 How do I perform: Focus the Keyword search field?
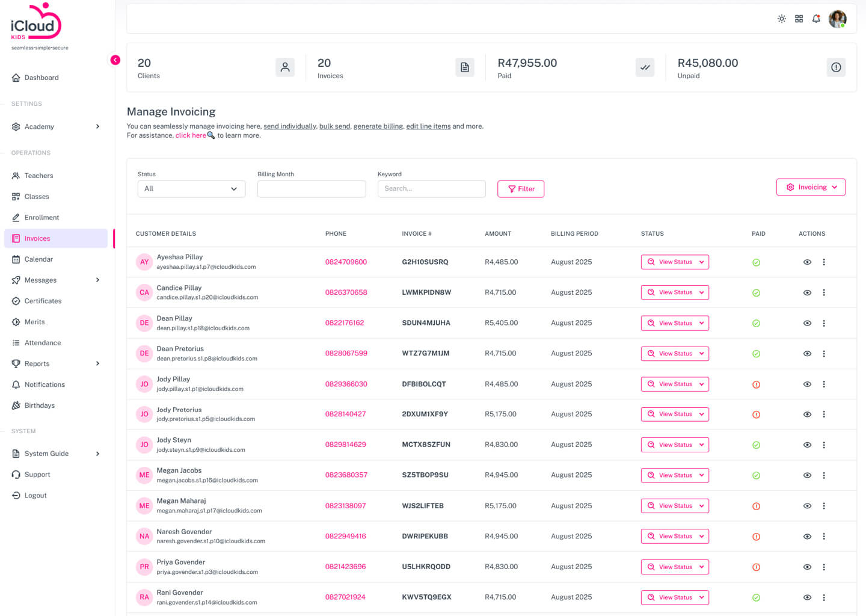431,189
